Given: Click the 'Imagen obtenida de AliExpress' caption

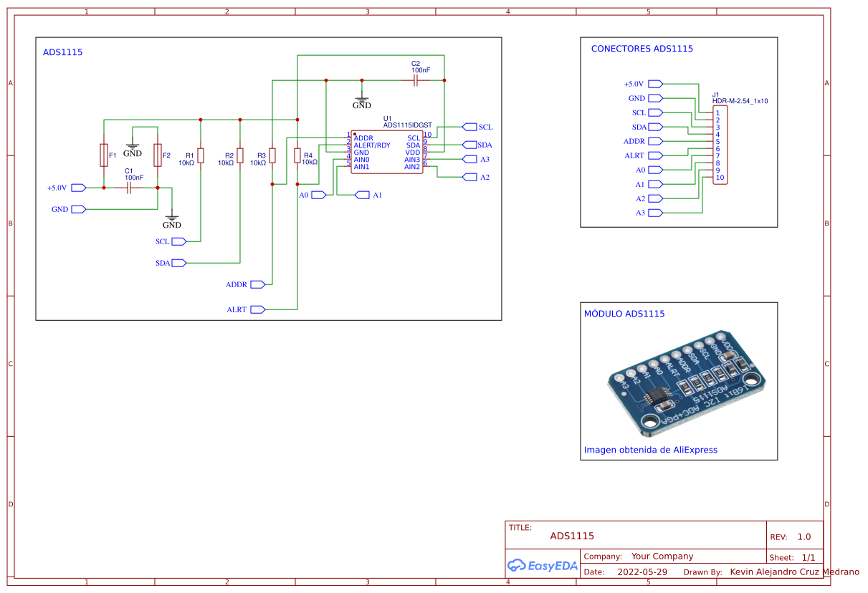Looking at the screenshot, I should (x=651, y=450).
